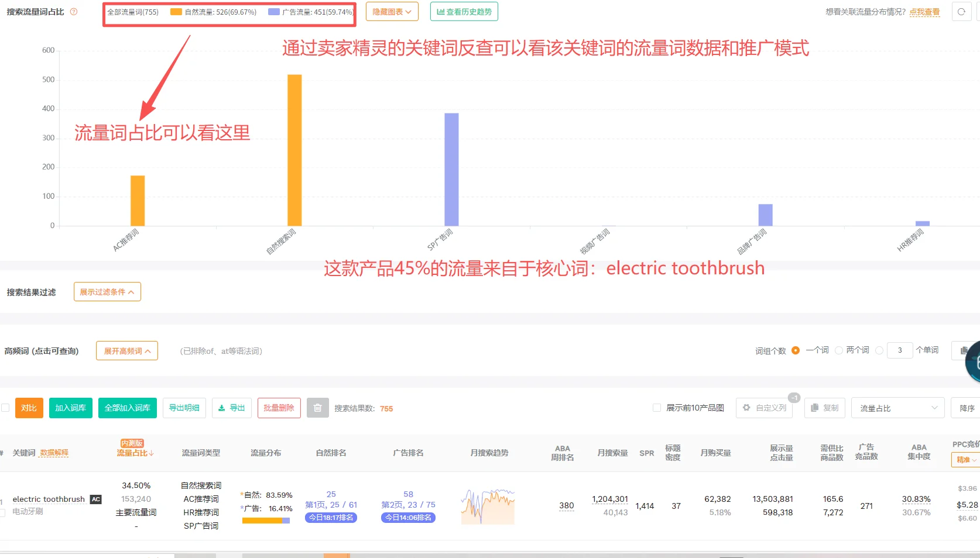
Task: Click the download icon on the 导出 button
Action: pos(223,408)
